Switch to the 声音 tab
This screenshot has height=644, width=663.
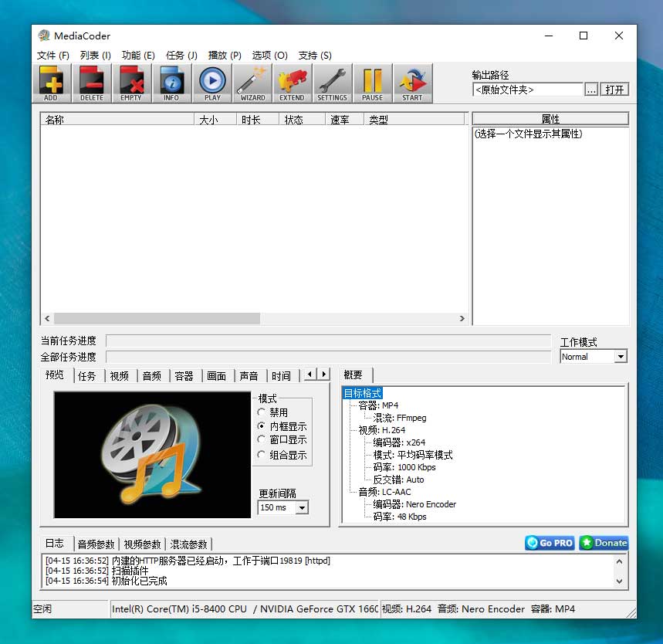(x=249, y=376)
